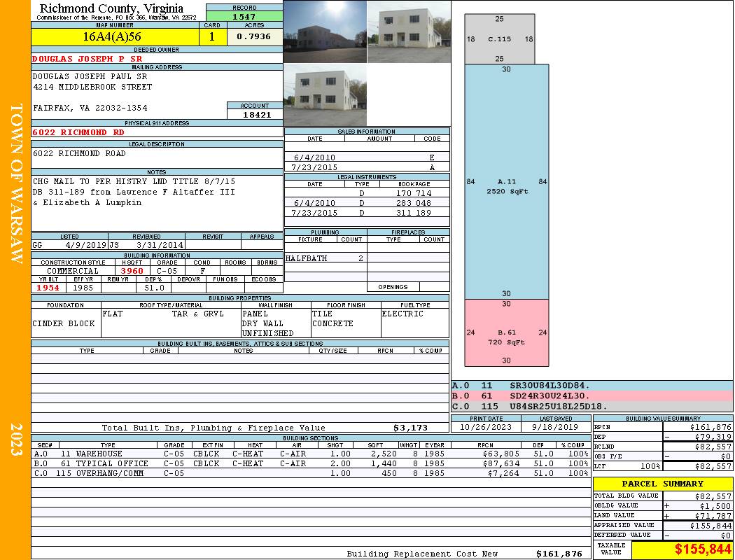735x560 pixels.
Task: Click last saved date 9/18/2019
Action: click(555, 428)
